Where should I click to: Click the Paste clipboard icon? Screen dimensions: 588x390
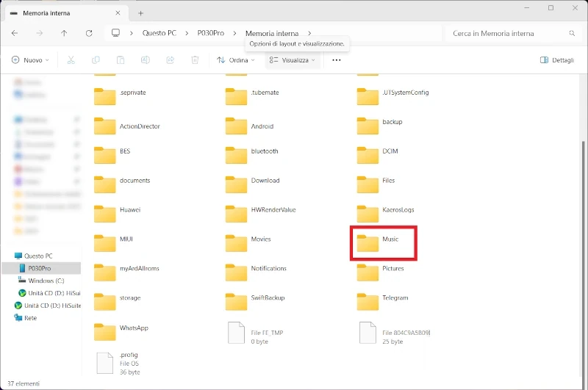121,60
